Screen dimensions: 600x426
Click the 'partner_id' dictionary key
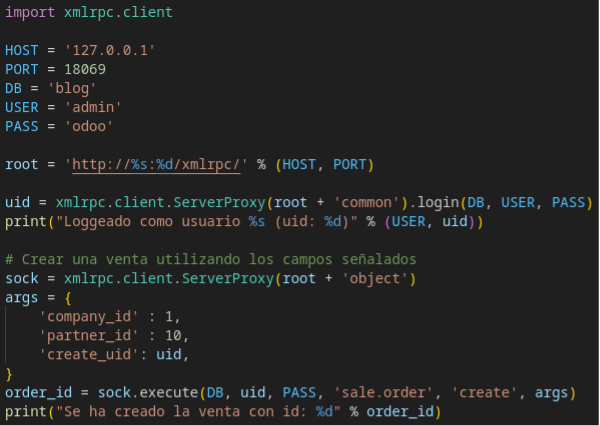(x=89, y=336)
